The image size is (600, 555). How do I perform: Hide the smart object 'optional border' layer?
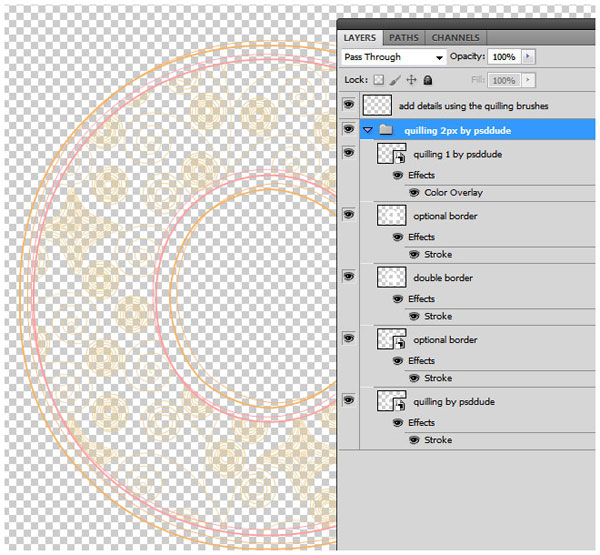(x=349, y=338)
